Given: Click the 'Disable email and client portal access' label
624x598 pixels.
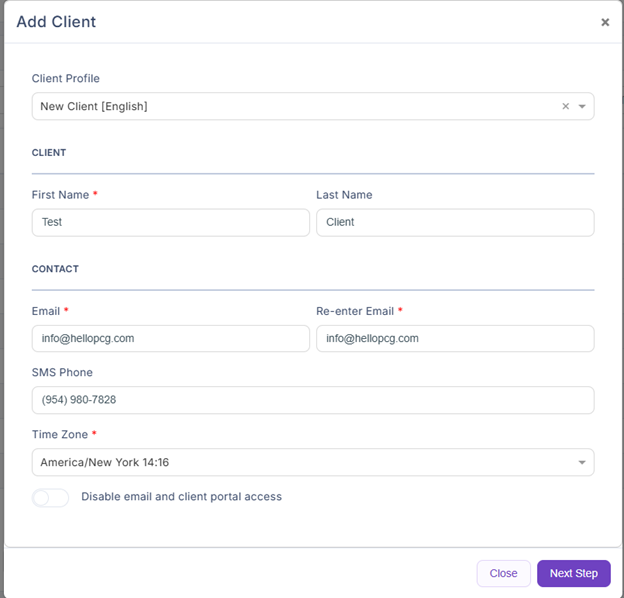Looking at the screenshot, I should pyautogui.click(x=181, y=497).
